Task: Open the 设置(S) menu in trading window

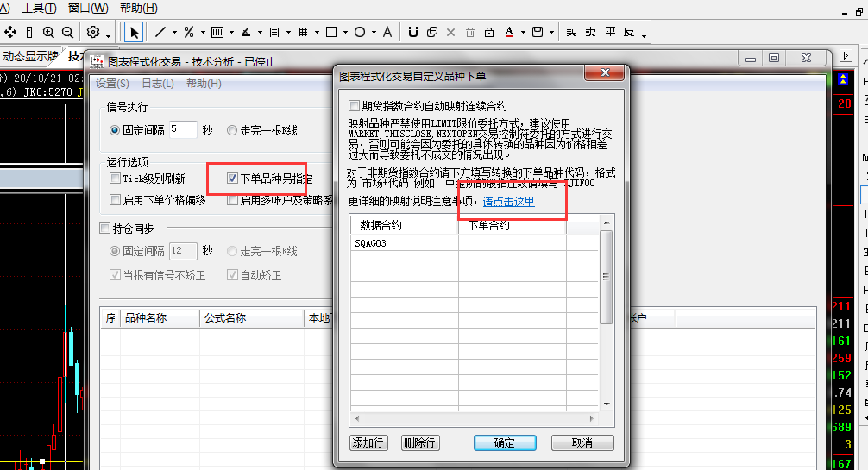Action: click(112, 83)
